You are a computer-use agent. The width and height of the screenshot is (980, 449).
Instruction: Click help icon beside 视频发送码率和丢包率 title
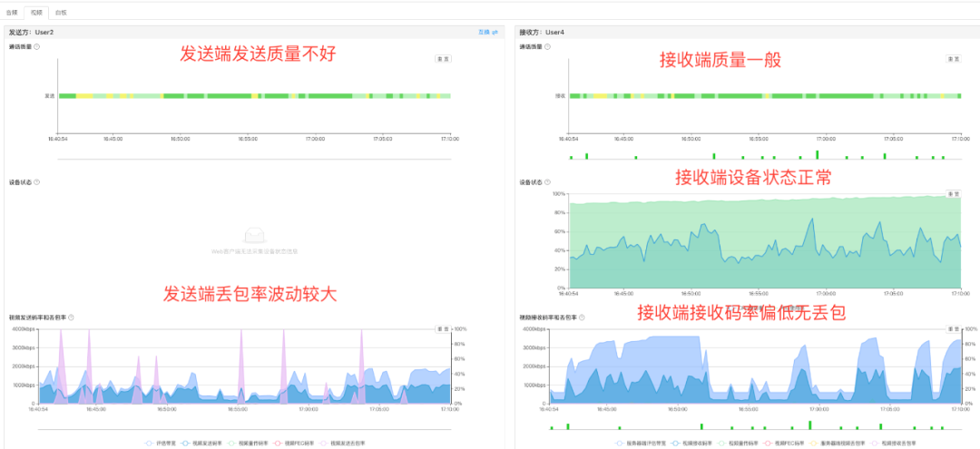[72, 317]
